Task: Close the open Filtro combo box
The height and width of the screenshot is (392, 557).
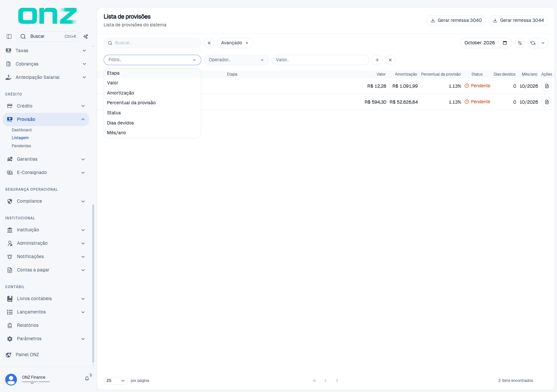Action: (x=152, y=60)
